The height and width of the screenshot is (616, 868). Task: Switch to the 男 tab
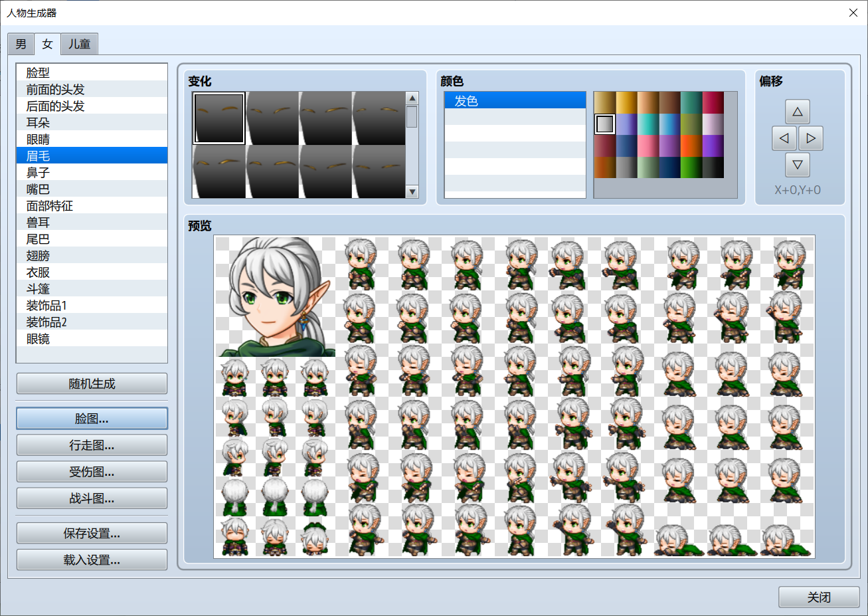(21, 45)
